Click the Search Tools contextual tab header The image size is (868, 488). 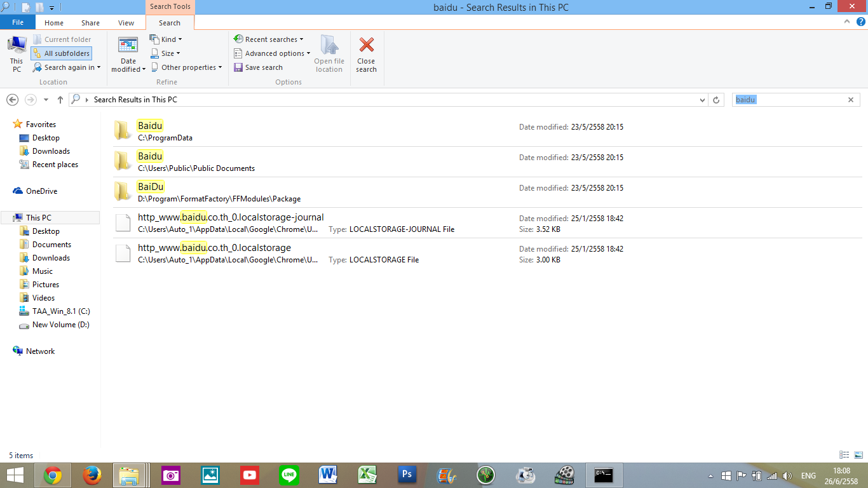point(170,7)
